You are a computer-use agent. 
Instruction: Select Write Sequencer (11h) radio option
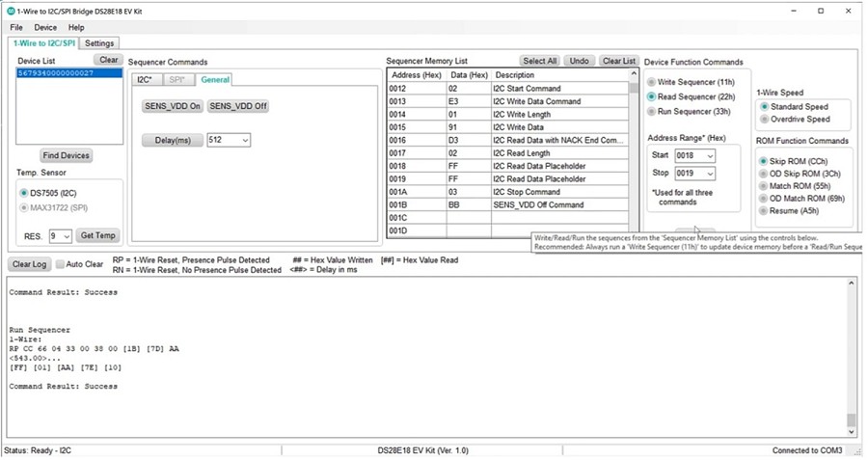(652, 82)
